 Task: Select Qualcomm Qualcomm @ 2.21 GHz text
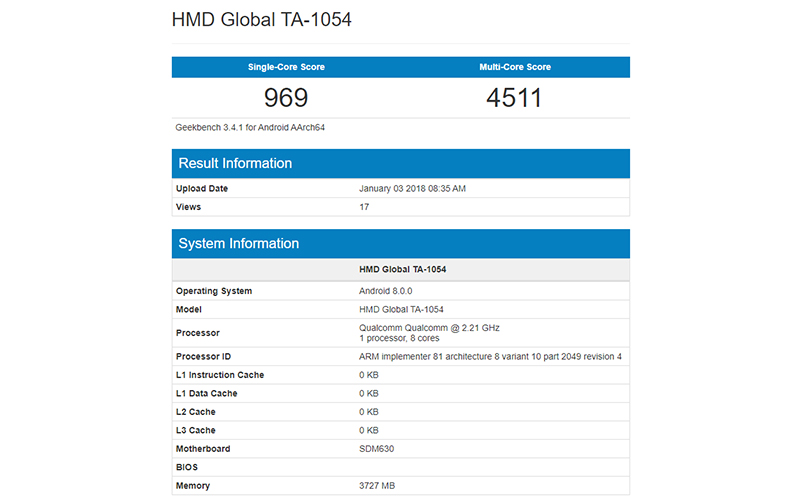429,328
